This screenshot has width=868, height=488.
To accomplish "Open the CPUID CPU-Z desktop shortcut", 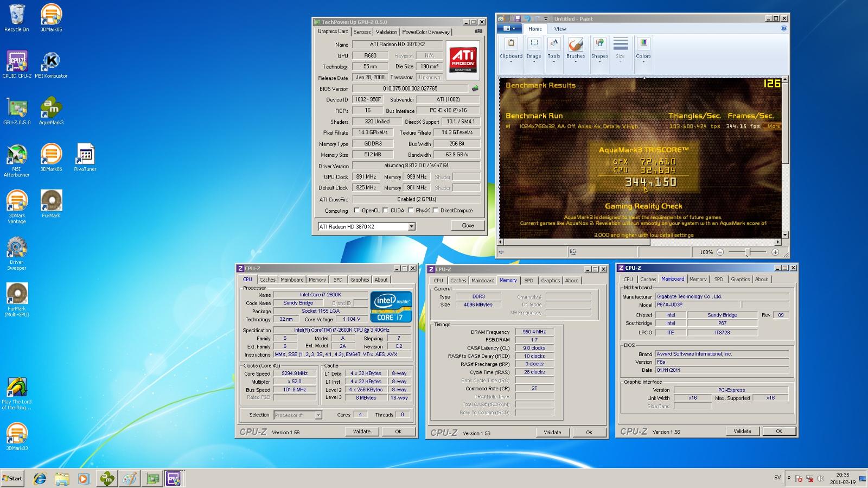I will click(x=17, y=65).
